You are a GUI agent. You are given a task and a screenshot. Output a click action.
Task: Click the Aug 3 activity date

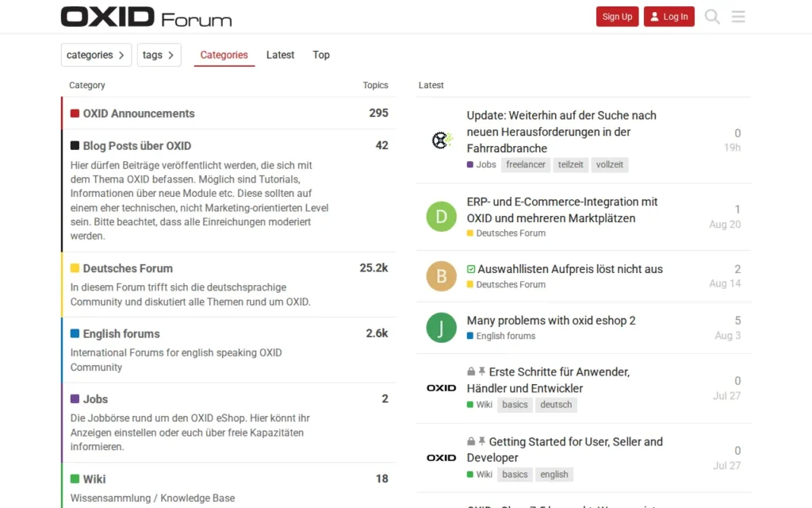pos(728,336)
